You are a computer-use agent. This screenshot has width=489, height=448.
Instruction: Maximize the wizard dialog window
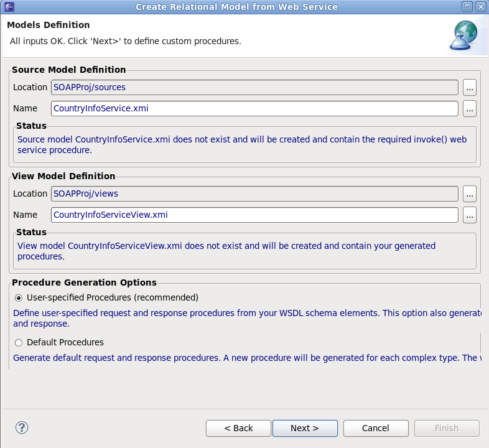467,7
